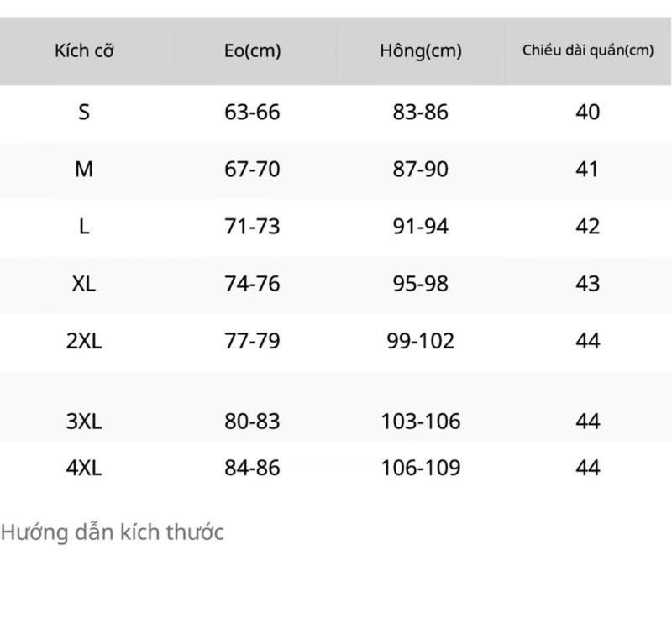Select hip value 103-106
Viewport: 672px width, 618px height.
421,421
